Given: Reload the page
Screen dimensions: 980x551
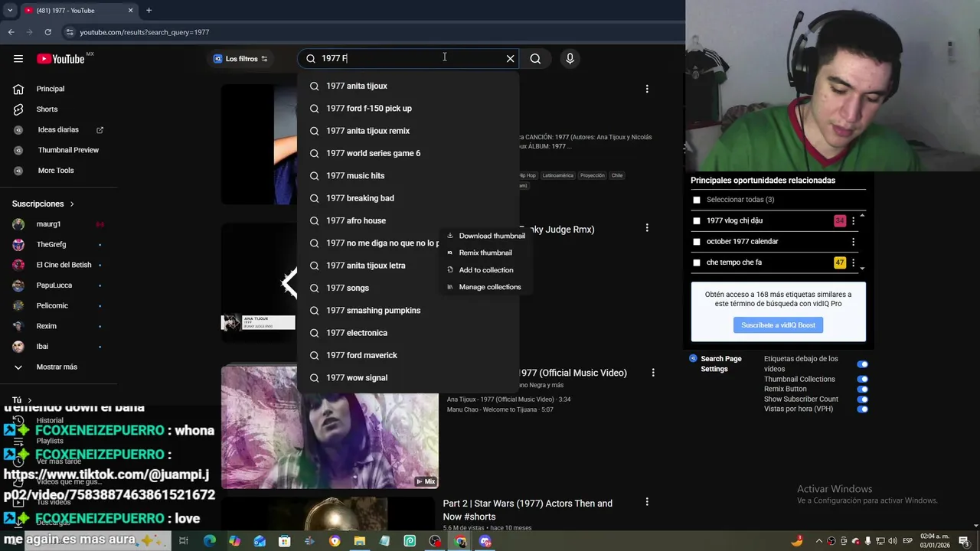Looking at the screenshot, I should click(x=47, y=32).
